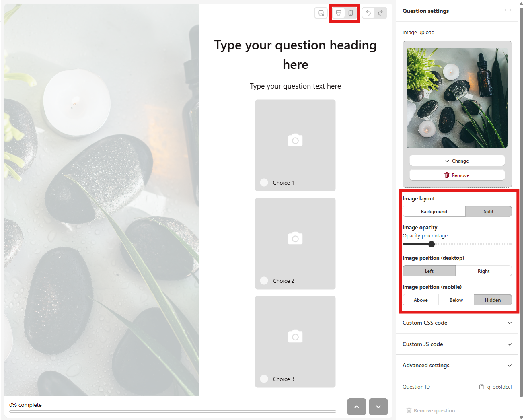Copy the question ID with the clipboard icon
This screenshot has height=420, width=524.
[482, 387]
